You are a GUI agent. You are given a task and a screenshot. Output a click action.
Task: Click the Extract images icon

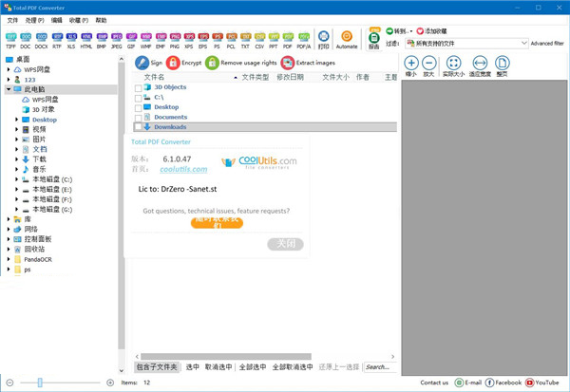288,63
